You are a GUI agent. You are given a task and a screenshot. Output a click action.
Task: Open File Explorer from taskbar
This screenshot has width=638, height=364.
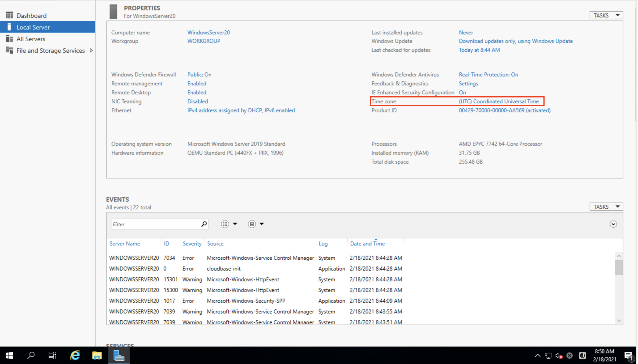point(97,355)
